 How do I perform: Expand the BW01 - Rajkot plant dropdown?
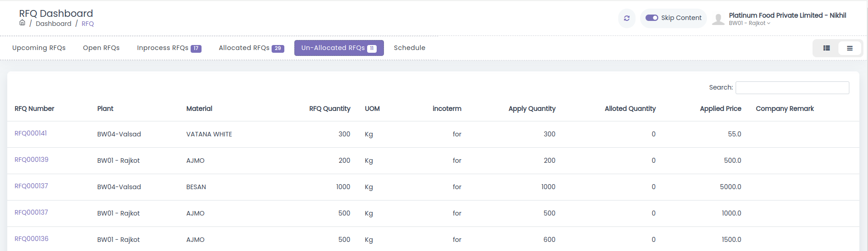[749, 23]
